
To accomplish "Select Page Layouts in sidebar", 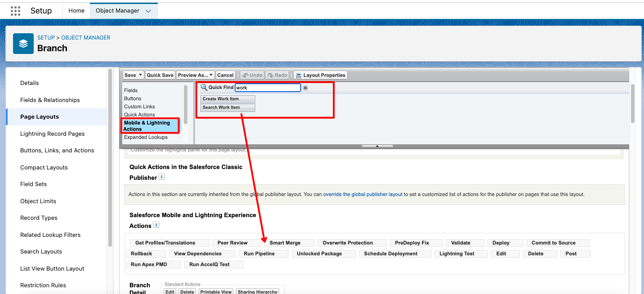I will tap(40, 116).
